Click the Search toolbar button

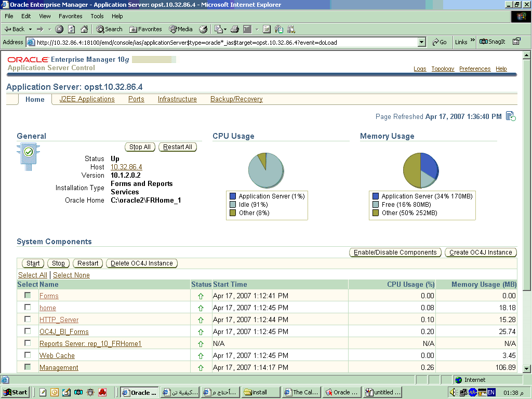[x=109, y=29]
